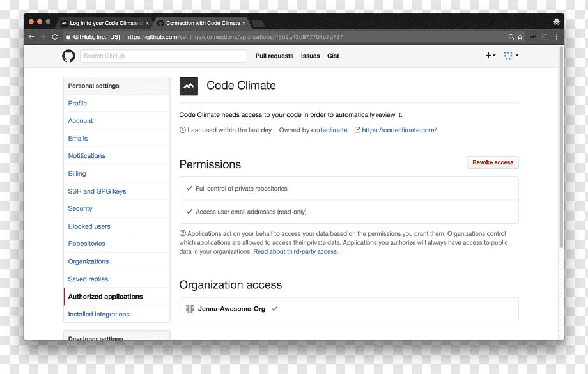This screenshot has height=374, width=588.
Task: Open codeclimate owner profile link
Action: click(x=329, y=130)
